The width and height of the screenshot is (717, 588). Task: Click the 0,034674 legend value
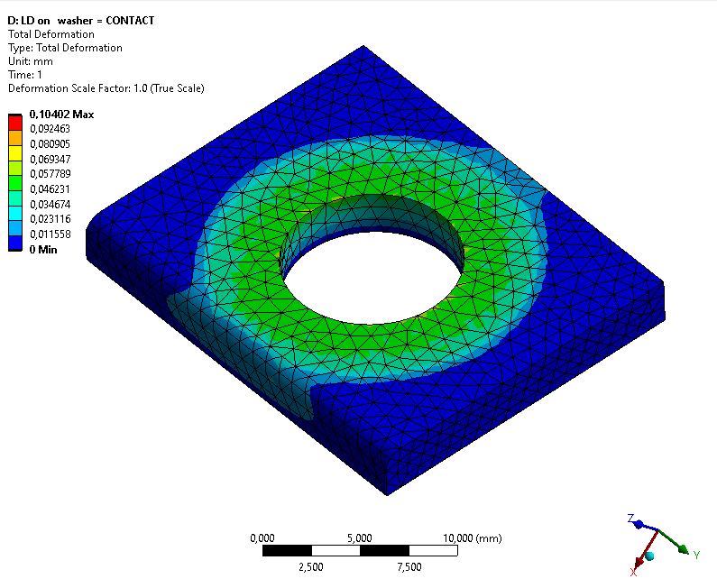pyautogui.click(x=50, y=204)
